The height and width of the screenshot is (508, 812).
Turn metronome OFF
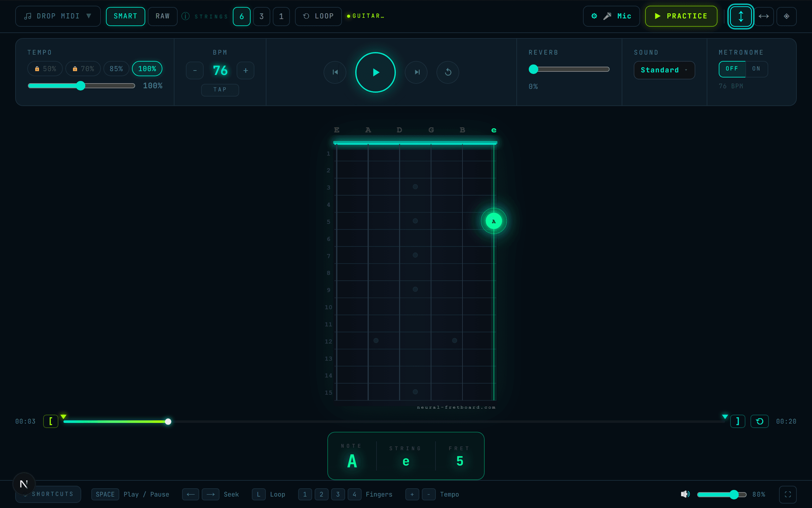[732, 69]
